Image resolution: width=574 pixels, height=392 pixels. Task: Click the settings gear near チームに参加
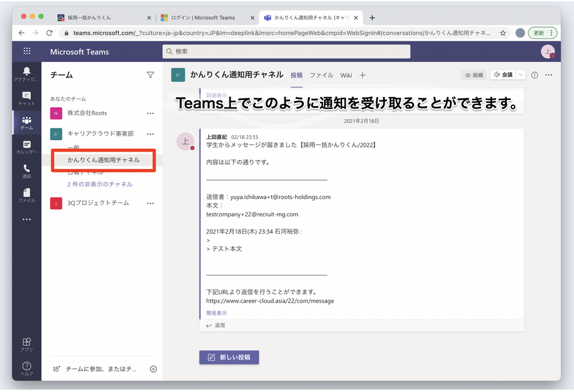click(153, 369)
